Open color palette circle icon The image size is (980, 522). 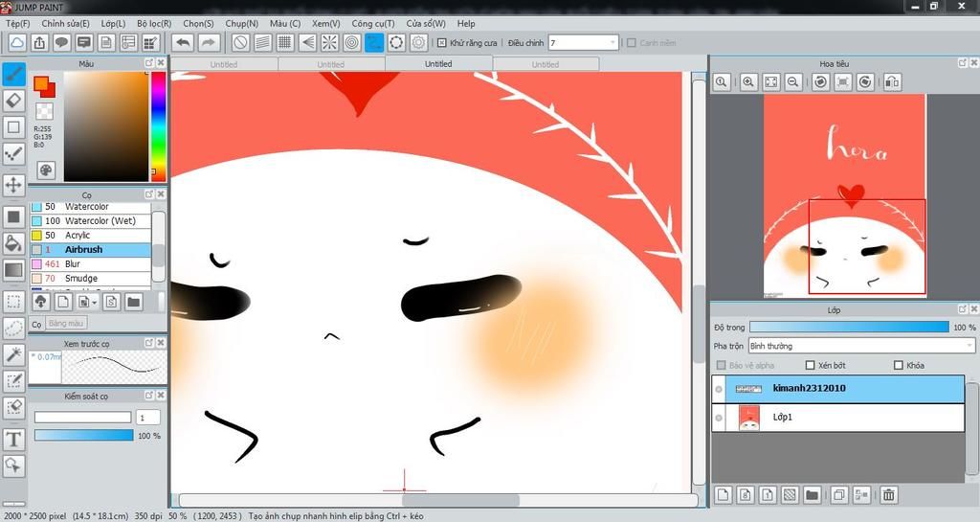(x=45, y=170)
